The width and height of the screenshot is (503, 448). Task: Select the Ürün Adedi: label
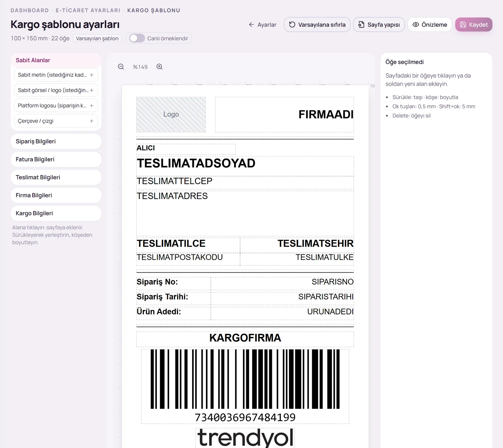pos(174,313)
